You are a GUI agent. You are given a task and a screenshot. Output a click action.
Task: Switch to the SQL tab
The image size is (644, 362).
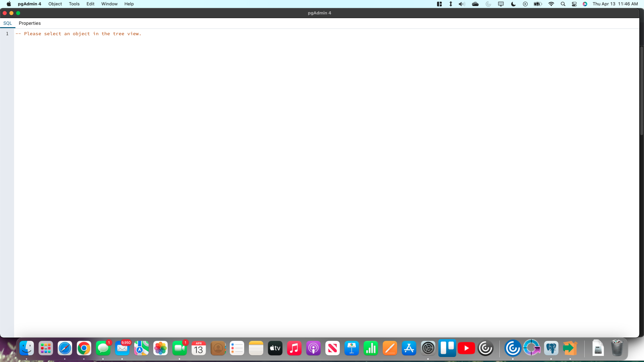click(7, 23)
